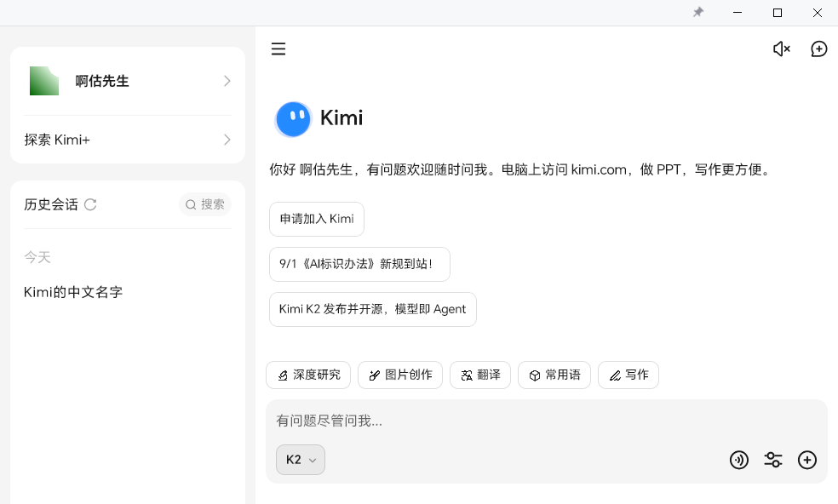838x504 pixels.
Task: Pin the window with pushpin icon
Action: coord(698,13)
